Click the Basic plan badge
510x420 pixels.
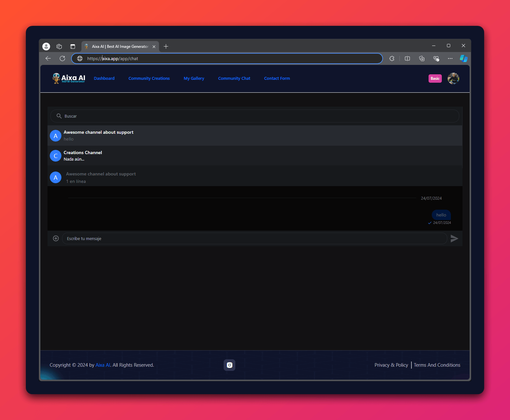coord(435,79)
